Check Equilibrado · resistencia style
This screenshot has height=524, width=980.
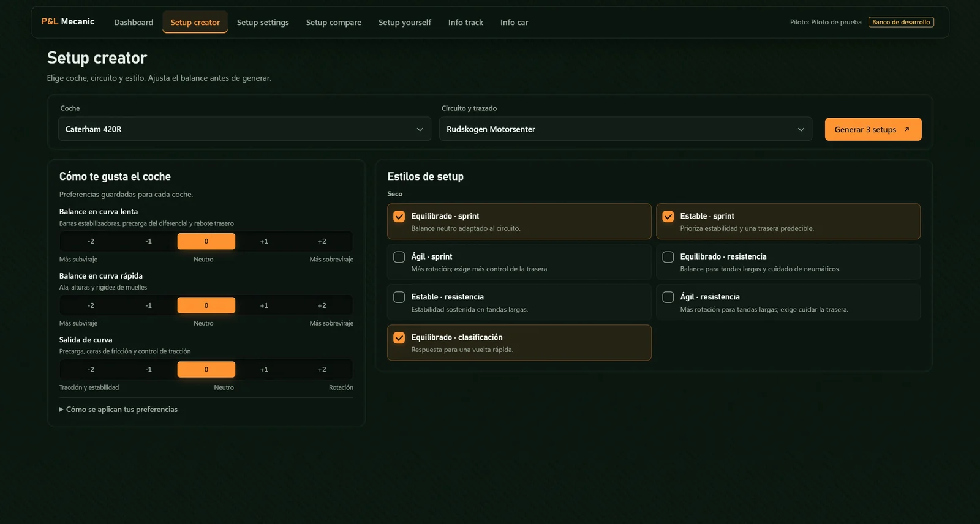tap(668, 256)
